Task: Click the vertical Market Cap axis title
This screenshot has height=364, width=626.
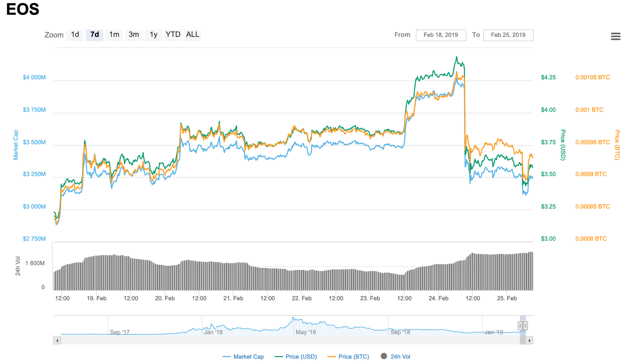Action: coord(16,145)
